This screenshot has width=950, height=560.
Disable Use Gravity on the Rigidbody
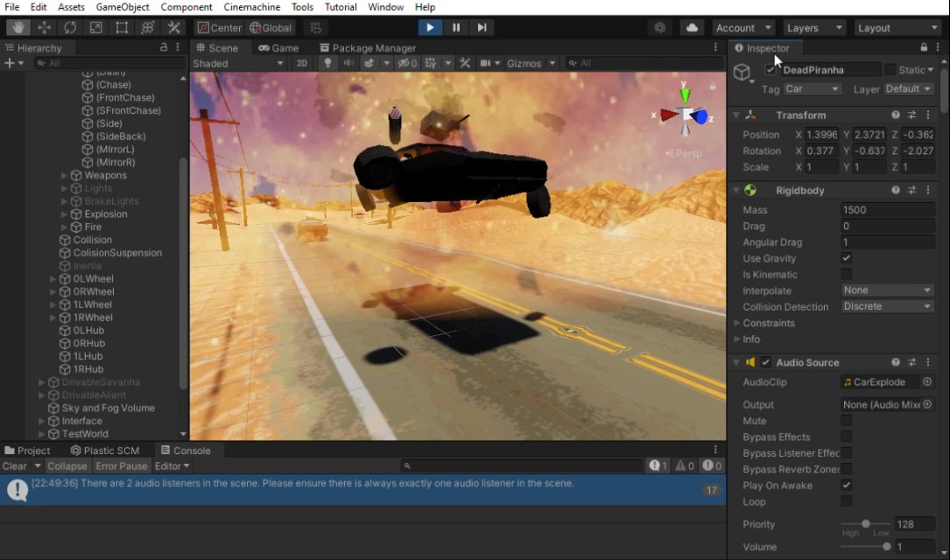tap(846, 258)
